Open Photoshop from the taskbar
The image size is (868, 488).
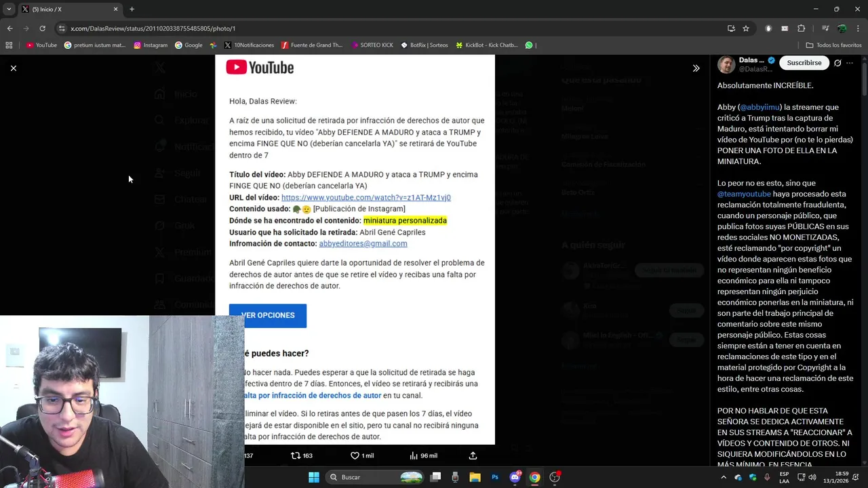[x=495, y=477]
